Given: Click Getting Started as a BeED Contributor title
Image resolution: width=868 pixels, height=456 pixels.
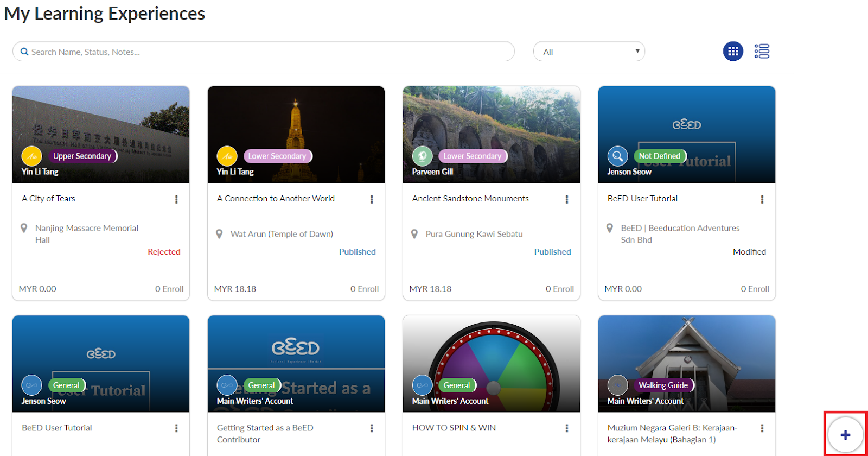Looking at the screenshot, I should [x=265, y=434].
